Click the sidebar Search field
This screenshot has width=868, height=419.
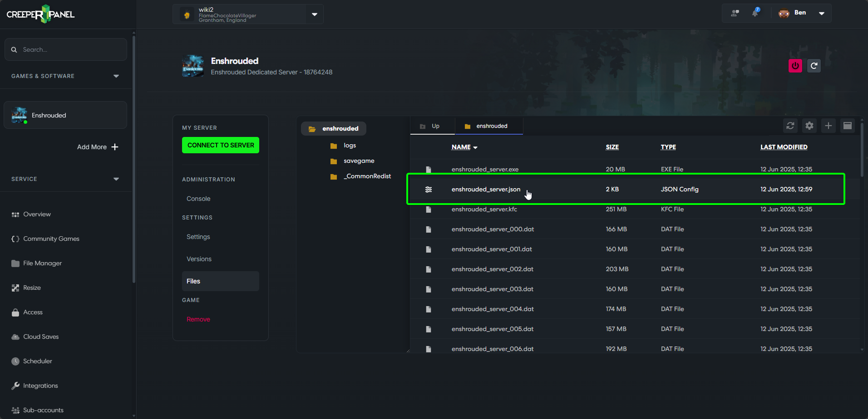(x=66, y=49)
